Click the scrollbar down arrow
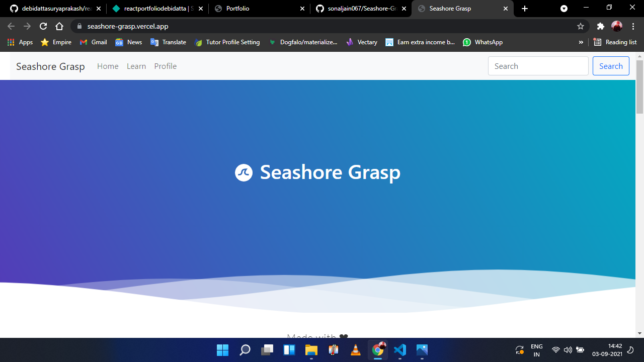Screen dimensions: 644x362 tap(639, 333)
